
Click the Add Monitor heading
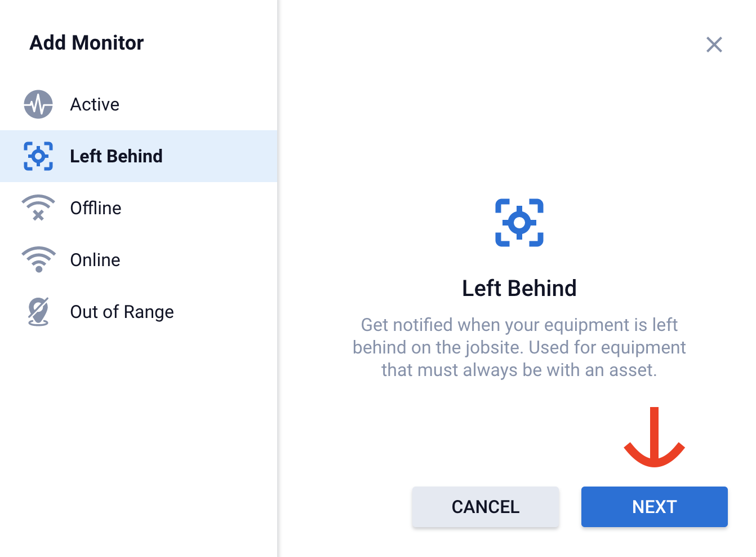pyautogui.click(x=87, y=43)
